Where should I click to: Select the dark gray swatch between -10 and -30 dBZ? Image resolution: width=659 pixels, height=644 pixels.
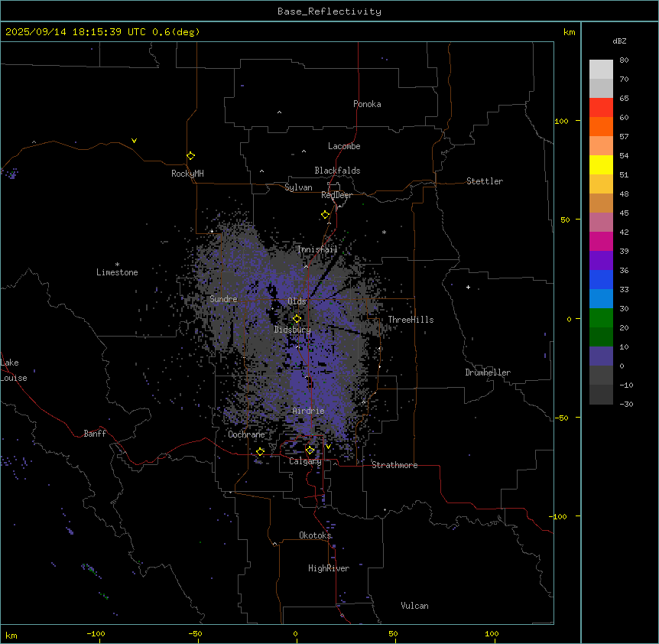(x=601, y=395)
